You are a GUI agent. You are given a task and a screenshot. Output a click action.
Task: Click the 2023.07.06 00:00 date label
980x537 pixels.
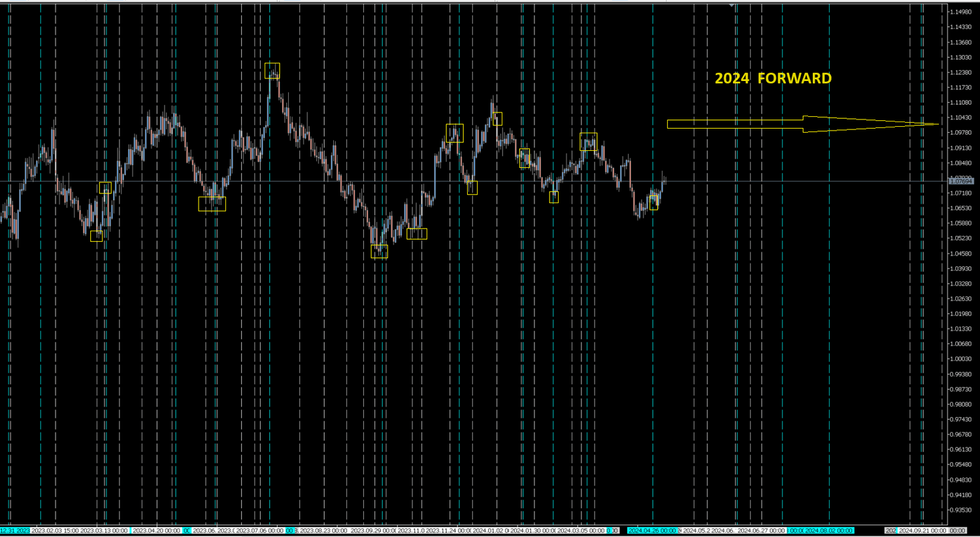260,530
